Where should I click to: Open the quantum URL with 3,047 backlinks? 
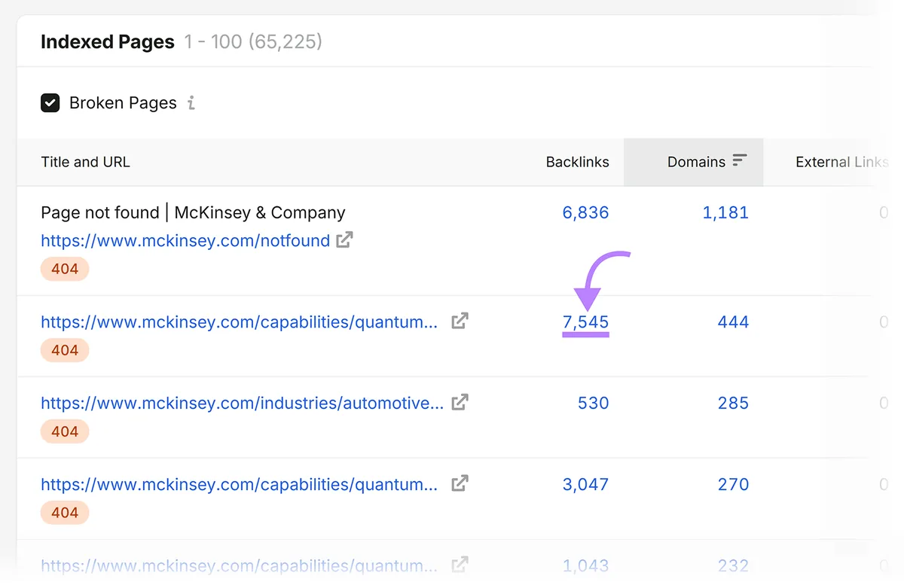click(239, 485)
